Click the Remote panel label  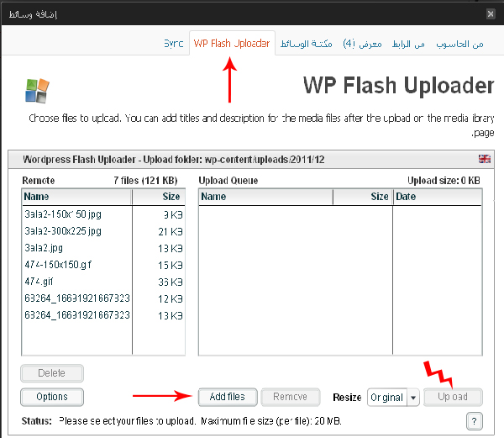click(x=39, y=181)
